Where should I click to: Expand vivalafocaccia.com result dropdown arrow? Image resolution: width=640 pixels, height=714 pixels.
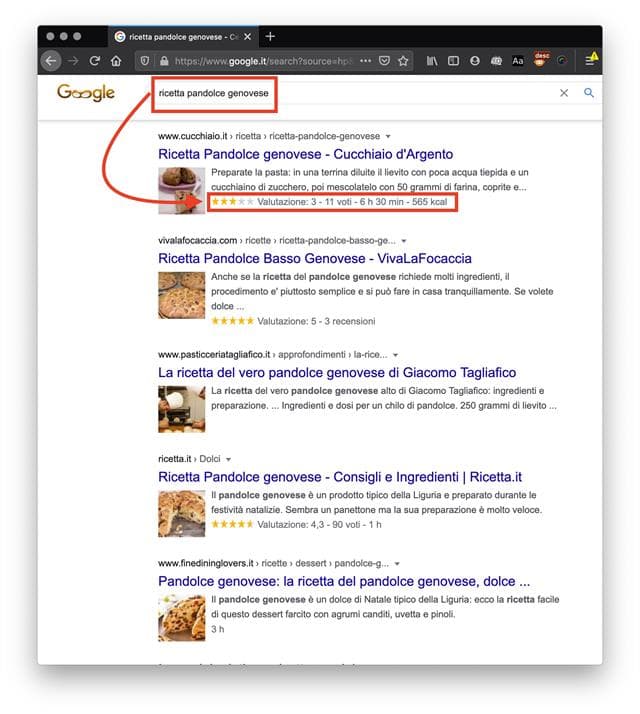tap(404, 240)
